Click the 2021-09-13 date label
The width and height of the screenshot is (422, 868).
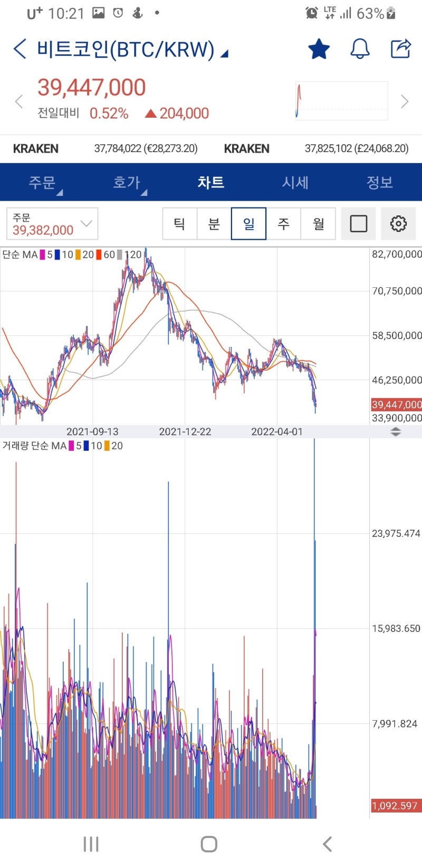pyautogui.click(x=92, y=431)
